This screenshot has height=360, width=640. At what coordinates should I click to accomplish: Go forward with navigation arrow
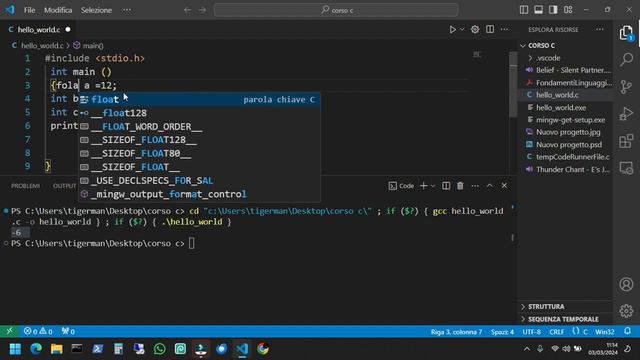202,10
